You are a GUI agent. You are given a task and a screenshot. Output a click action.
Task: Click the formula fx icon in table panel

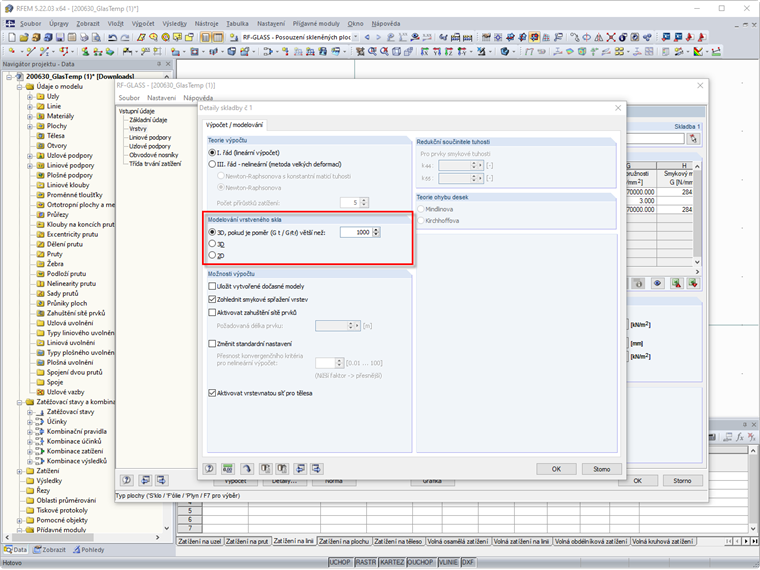740,437
